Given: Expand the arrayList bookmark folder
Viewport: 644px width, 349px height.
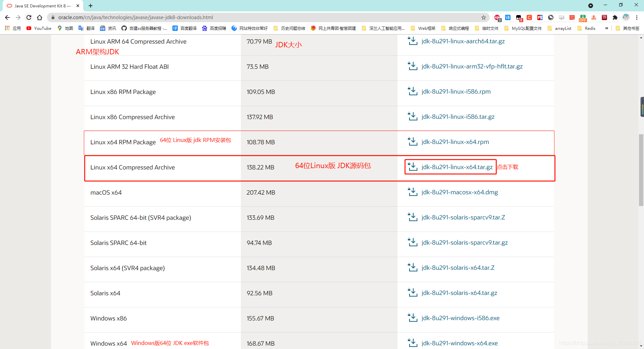Looking at the screenshot, I should point(559,28).
